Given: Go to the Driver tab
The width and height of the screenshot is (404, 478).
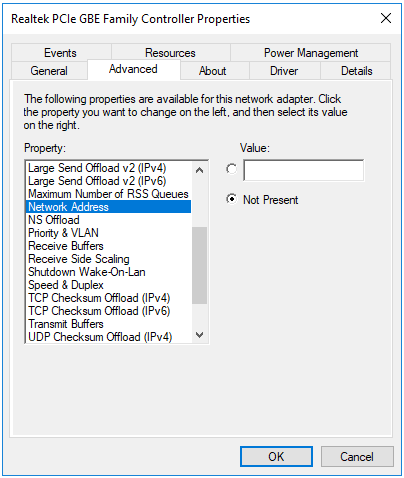Looking at the screenshot, I should (x=284, y=71).
